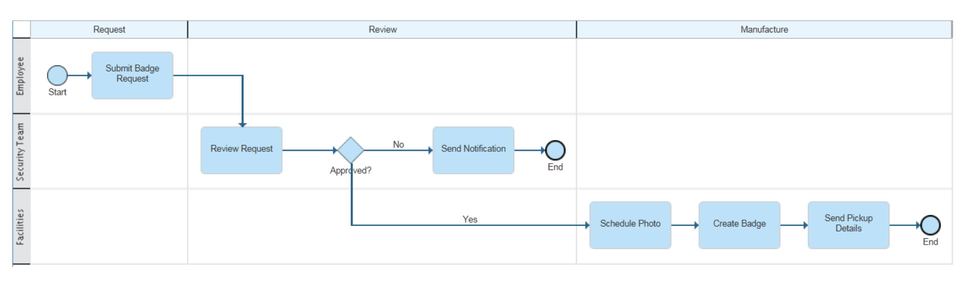Click the Schedule Photo task box
980x286 pixels.
click(x=630, y=225)
